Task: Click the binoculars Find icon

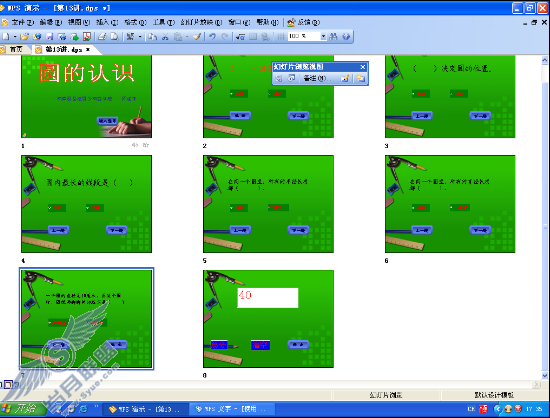Action: pos(333,36)
